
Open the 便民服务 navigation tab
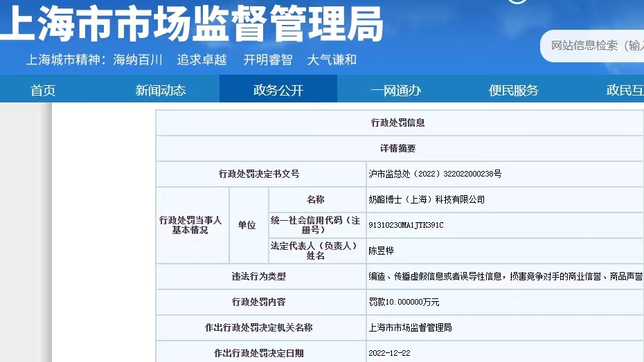click(x=513, y=90)
